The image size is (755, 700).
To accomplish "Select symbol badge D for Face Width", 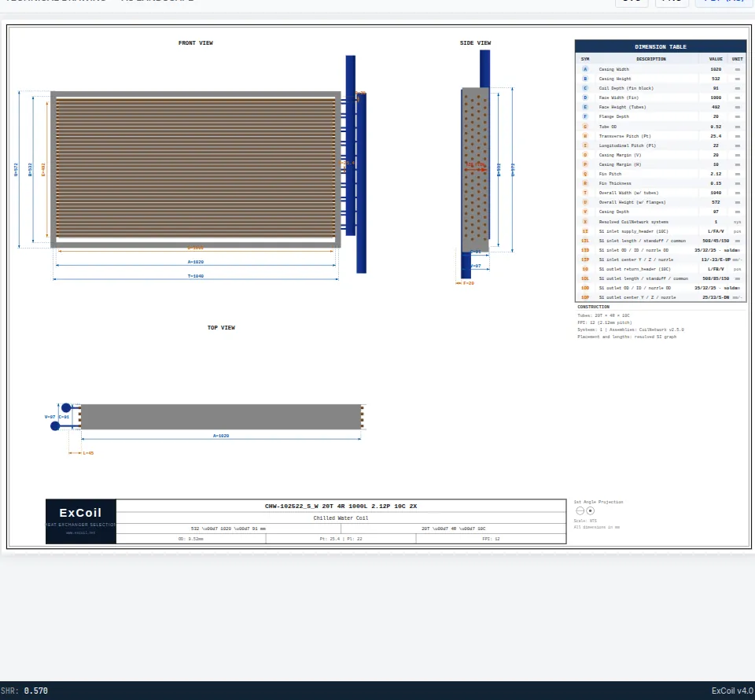I will (585, 98).
